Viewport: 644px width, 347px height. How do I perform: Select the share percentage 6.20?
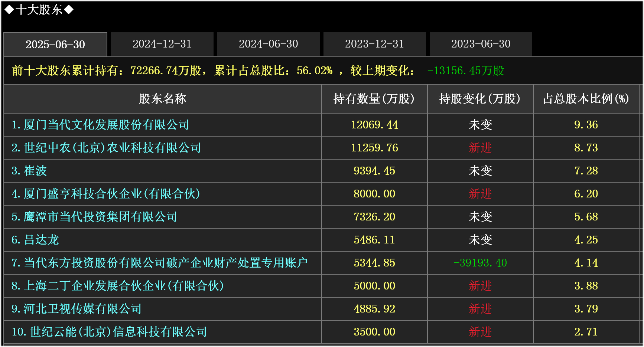click(586, 194)
